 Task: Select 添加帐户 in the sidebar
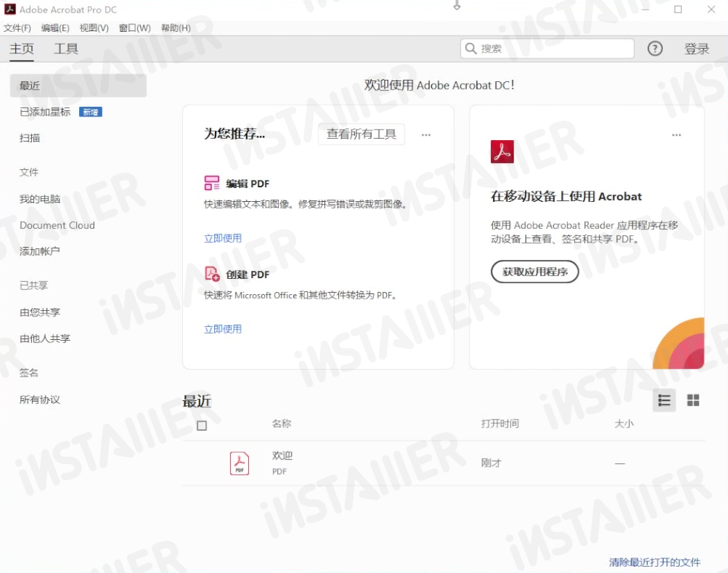pyautogui.click(x=40, y=251)
